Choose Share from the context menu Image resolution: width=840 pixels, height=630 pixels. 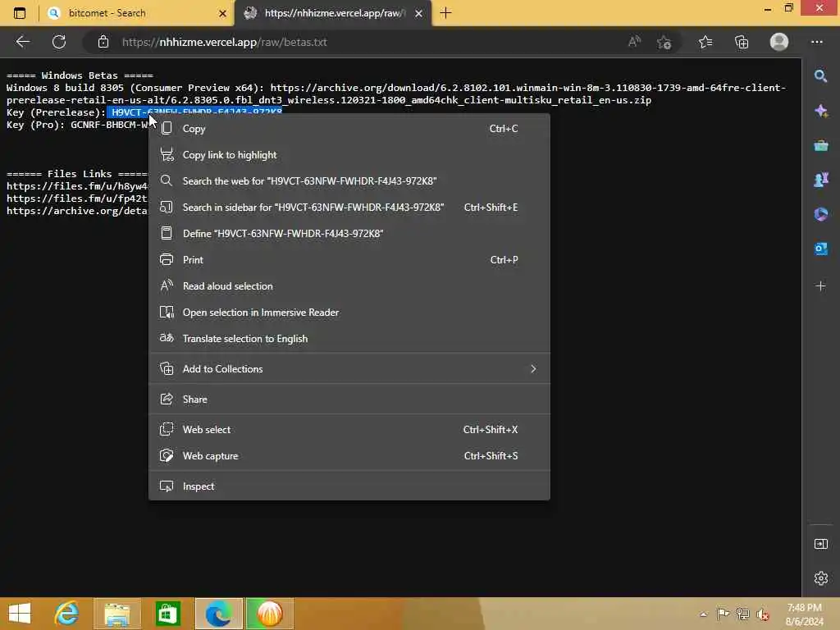pos(349,399)
